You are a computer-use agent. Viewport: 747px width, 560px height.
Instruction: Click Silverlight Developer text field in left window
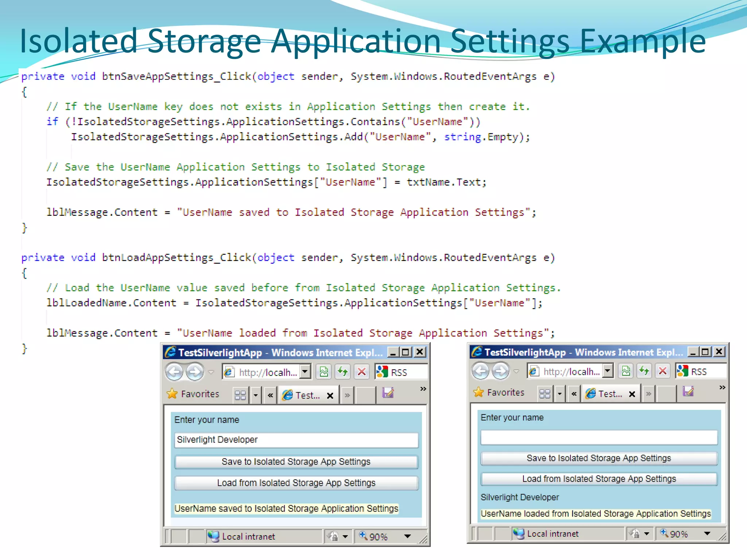click(296, 440)
